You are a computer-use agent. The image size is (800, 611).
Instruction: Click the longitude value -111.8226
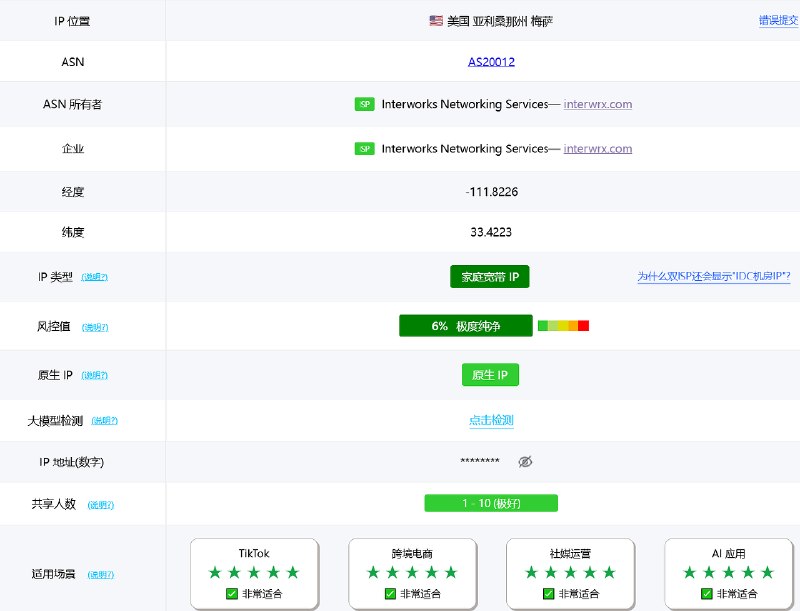pos(492,192)
